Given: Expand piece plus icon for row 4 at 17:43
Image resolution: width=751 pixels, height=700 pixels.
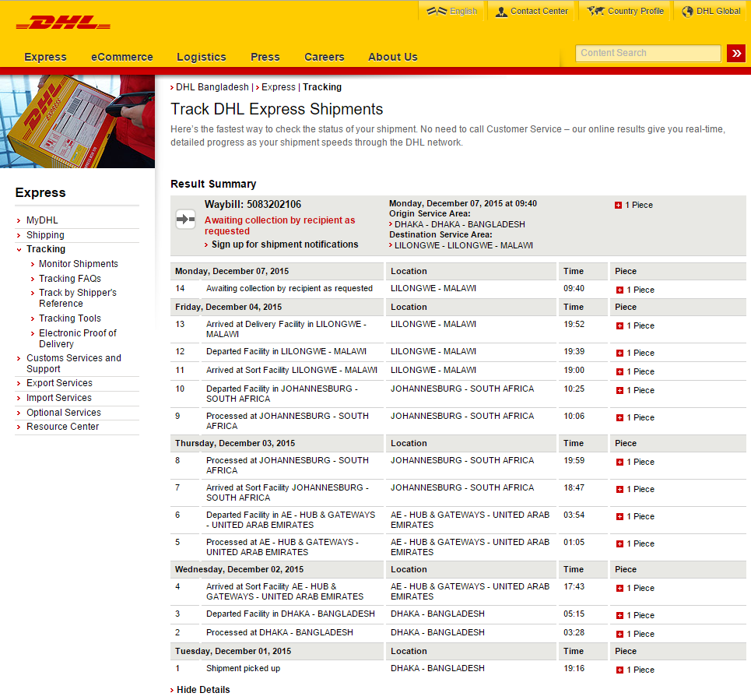Looking at the screenshot, I should (x=619, y=588).
